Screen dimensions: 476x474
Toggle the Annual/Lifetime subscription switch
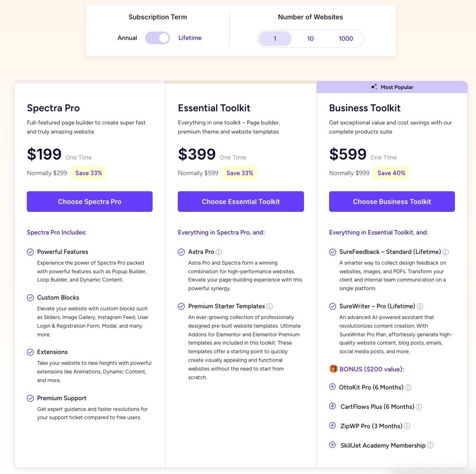tap(157, 38)
